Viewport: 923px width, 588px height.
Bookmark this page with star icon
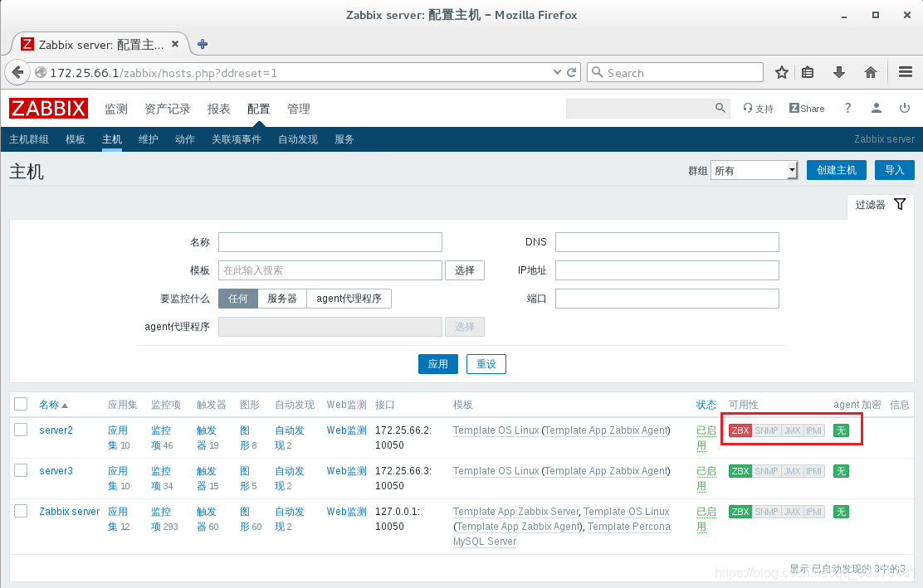(x=782, y=72)
